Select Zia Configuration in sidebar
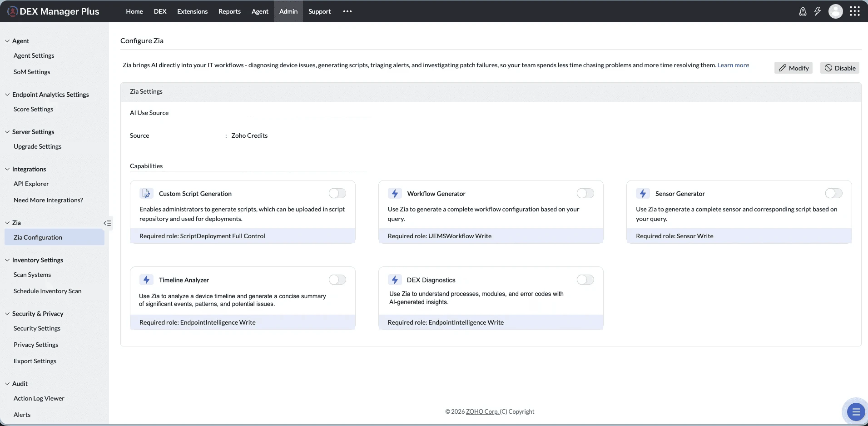The height and width of the screenshot is (426, 868). (55, 237)
